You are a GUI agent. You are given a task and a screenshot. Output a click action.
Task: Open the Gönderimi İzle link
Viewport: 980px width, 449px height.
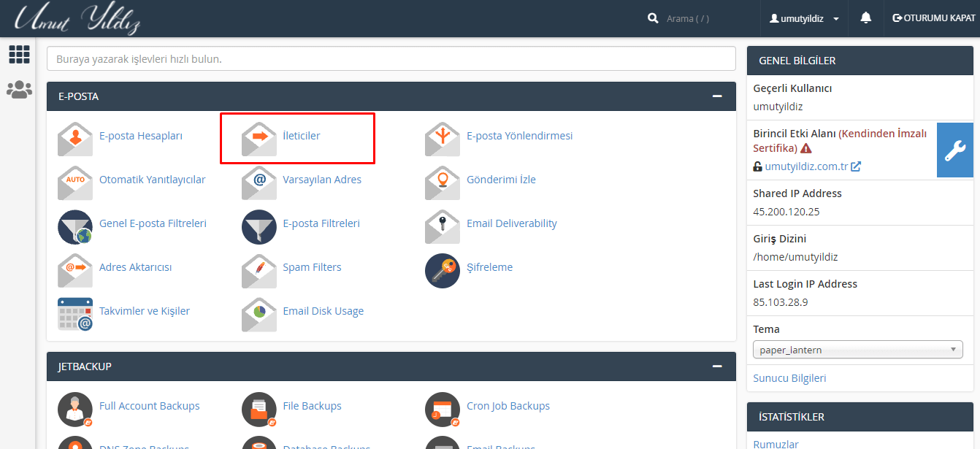pyautogui.click(x=502, y=180)
